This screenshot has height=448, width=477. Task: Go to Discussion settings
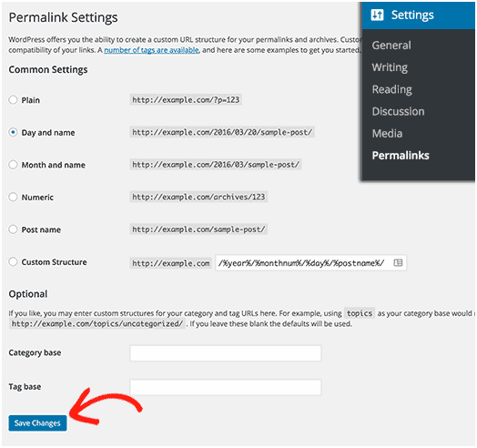pos(398,111)
